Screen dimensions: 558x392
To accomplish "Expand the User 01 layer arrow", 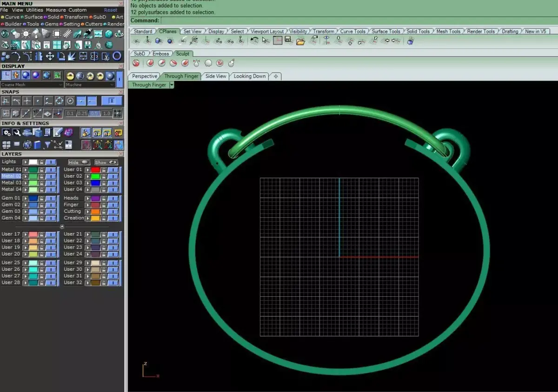I will coord(88,170).
